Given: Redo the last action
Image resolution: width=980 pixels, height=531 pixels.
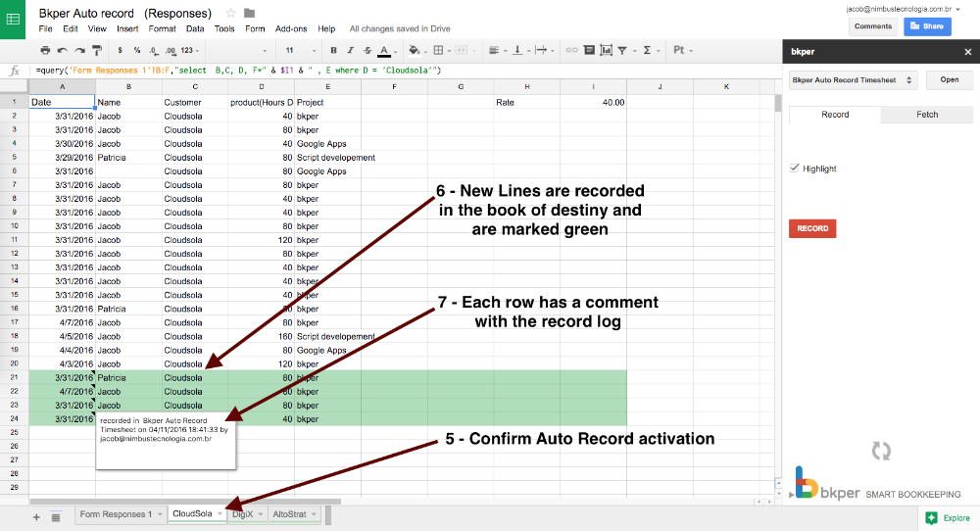Looking at the screenshot, I should tap(79, 50).
